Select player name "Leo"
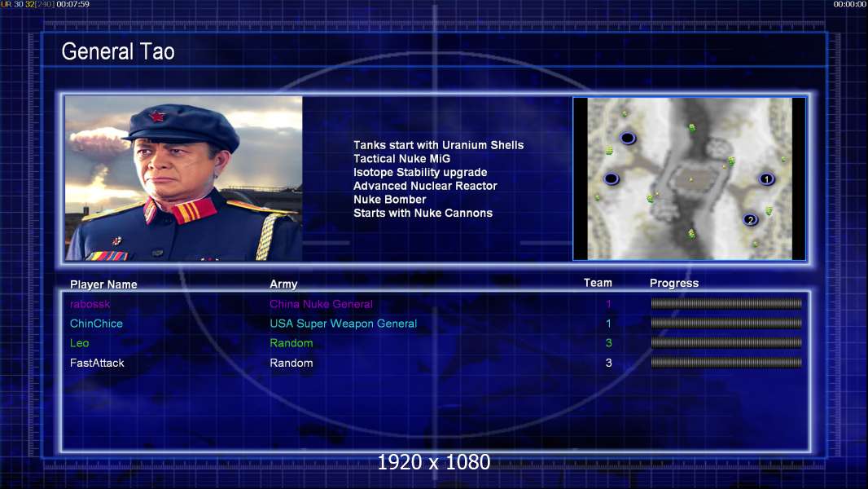Image resolution: width=868 pixels, height=489 pixels. pyautogui.click(x=79, y=343)
